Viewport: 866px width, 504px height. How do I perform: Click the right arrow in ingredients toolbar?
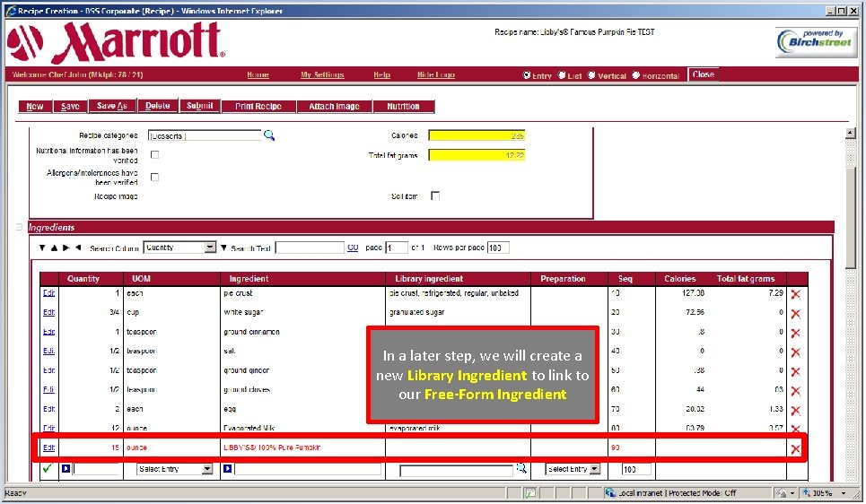point(66,248)
